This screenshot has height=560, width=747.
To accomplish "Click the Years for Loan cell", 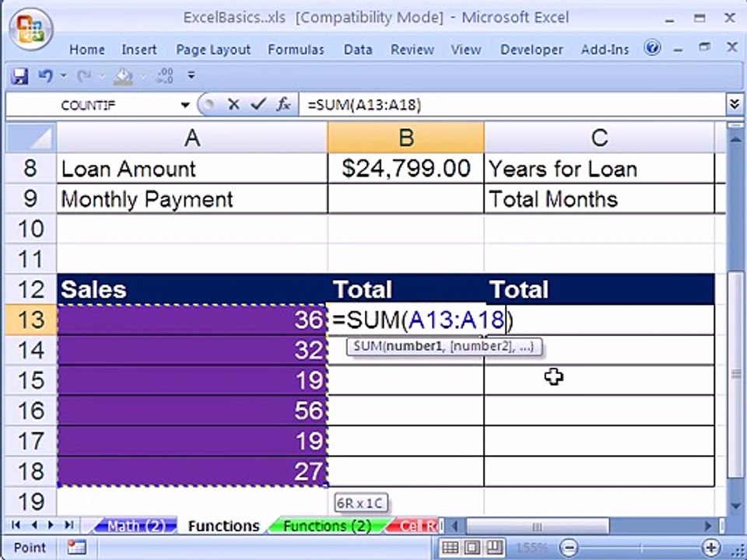I will tap(599, 169).
